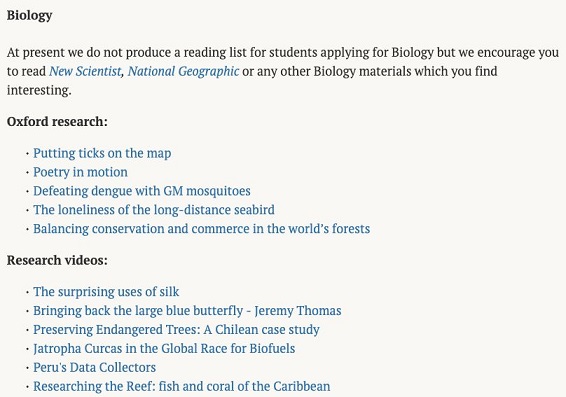The width and height of the screenshot is (566, 397).
Task: Click the bullet before The surprising uses of silk
Action: pyautogui.click(x=27, y=292)
